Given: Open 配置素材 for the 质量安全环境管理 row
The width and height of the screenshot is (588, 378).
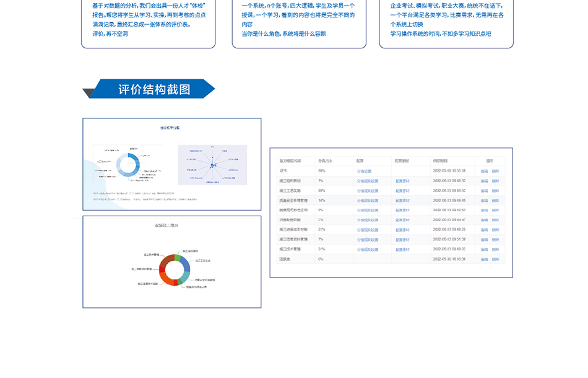Looking at the screenshot, I should (x=402, y=201).
